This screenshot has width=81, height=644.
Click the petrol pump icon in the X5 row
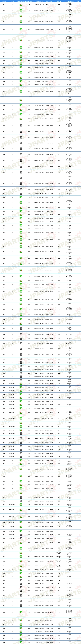(21, 612)
